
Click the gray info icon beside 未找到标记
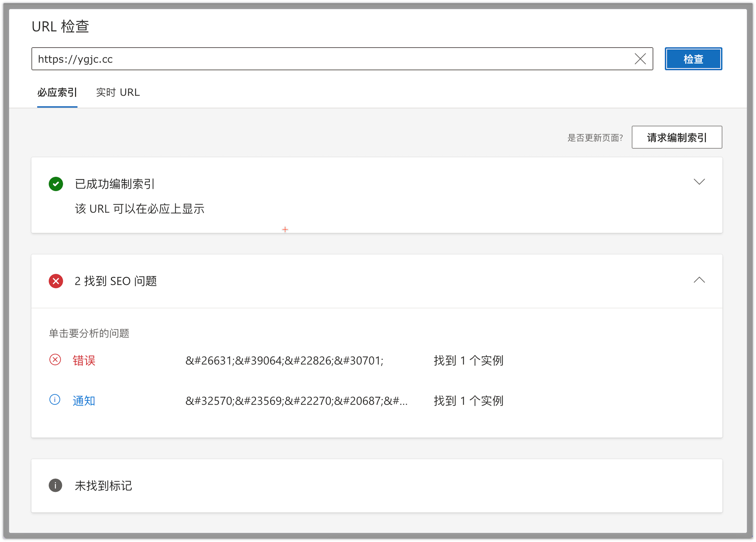pos(56,486)
